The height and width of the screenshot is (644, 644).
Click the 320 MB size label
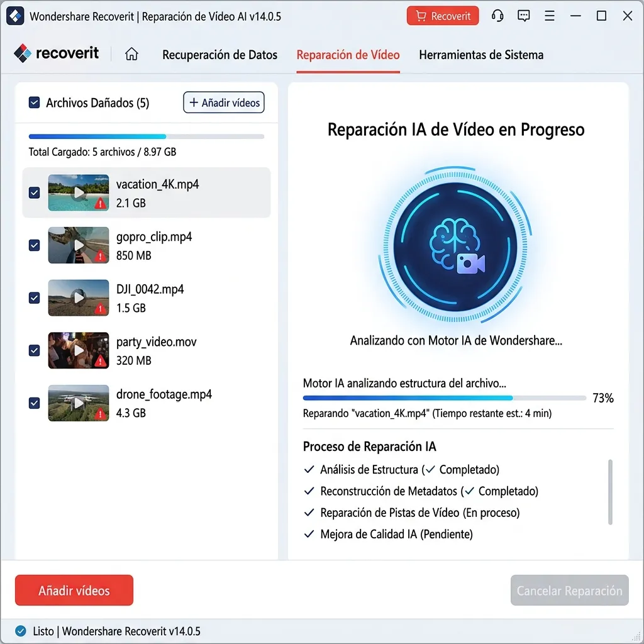[133, 360]
